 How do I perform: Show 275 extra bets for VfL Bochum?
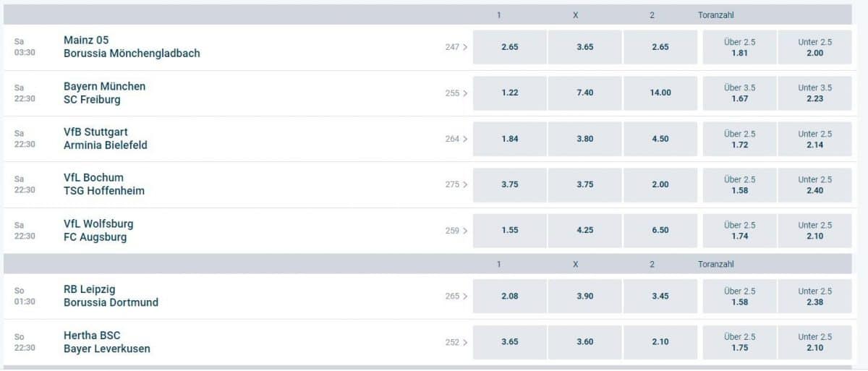pos(456,184)
